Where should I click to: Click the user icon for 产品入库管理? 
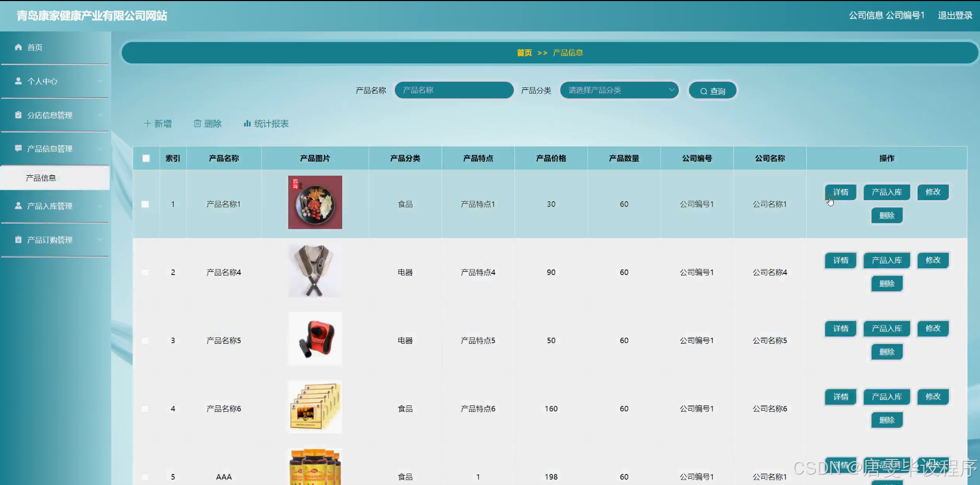[x=18, y=206]
